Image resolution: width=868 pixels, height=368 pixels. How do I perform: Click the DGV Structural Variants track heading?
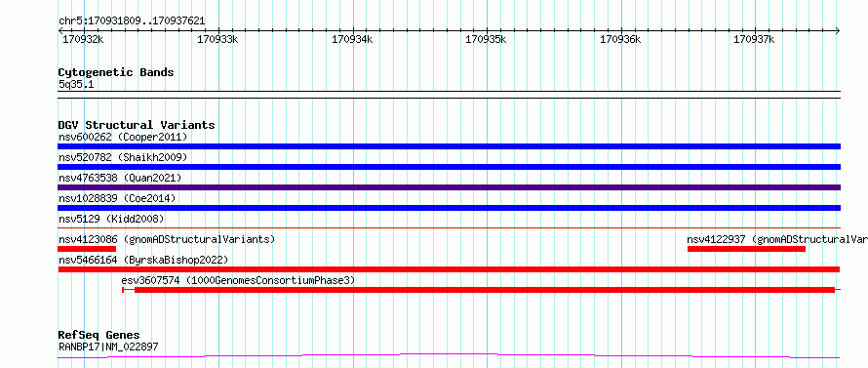(137, 125)
